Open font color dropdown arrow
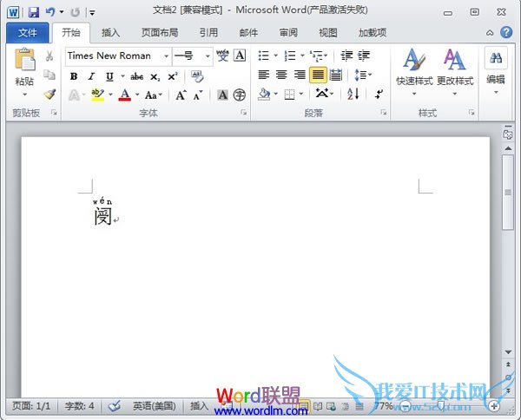 pos(137,95)
